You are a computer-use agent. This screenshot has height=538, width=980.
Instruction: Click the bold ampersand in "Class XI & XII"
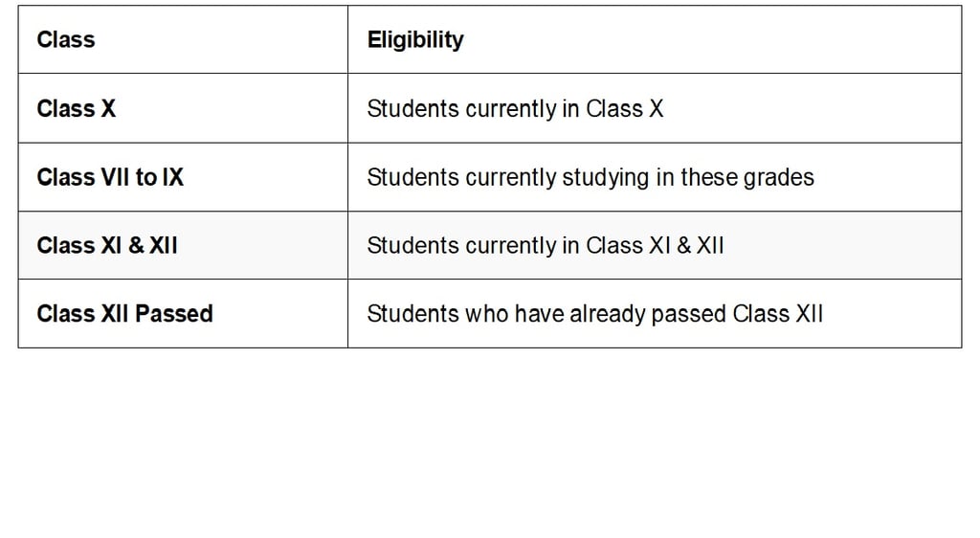pyautogui.click(x=136, y=246)
